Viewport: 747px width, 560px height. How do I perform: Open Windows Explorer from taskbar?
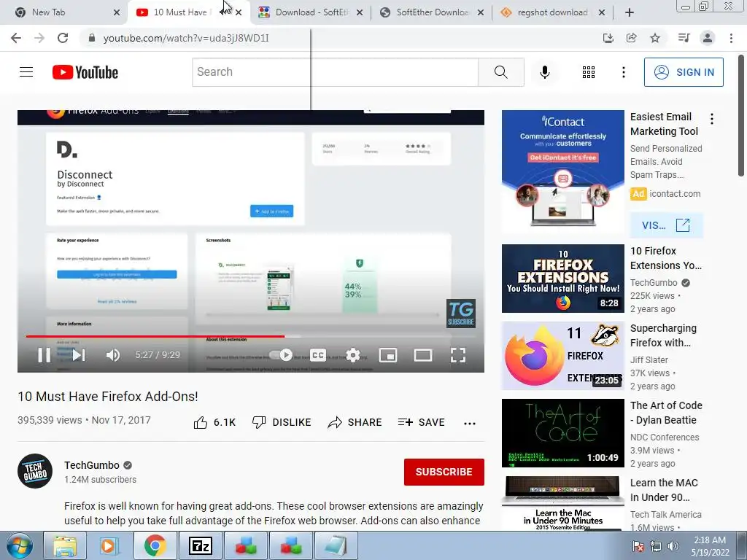click(x=65, y=545)
